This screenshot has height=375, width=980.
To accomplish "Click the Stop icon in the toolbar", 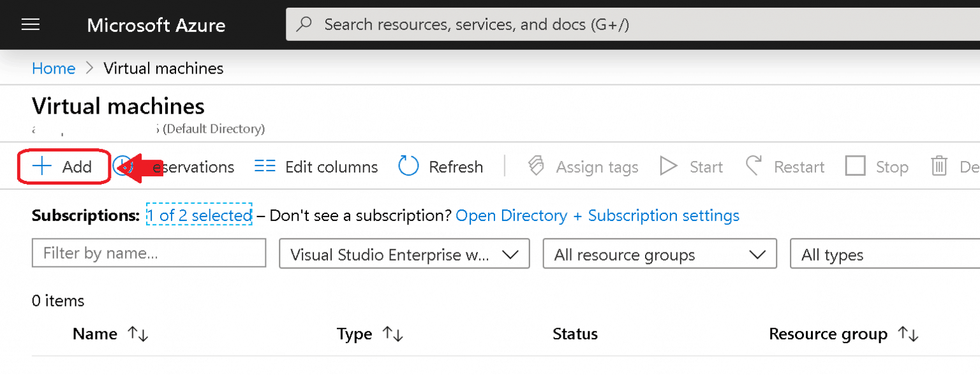I will [855, 166].
